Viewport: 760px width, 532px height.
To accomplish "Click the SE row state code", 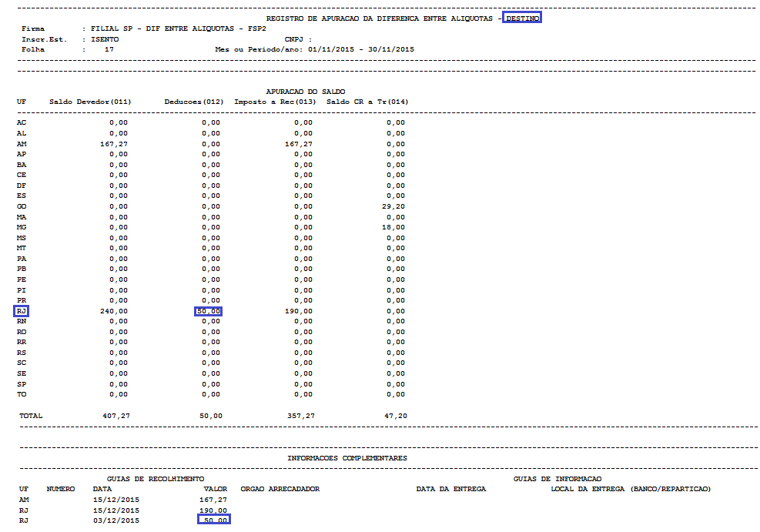I will pyautogui.click(x=22, y=373).
